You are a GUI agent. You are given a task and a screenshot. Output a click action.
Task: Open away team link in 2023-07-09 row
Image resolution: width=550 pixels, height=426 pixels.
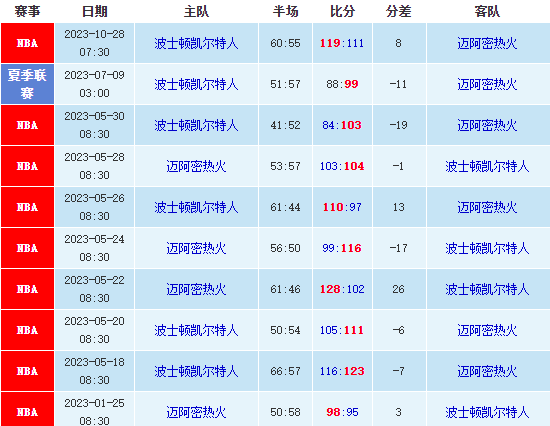(487, 85)
